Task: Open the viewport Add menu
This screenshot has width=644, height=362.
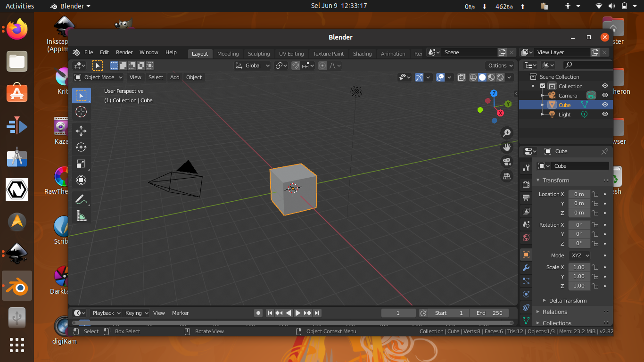Action: [175, 77]
